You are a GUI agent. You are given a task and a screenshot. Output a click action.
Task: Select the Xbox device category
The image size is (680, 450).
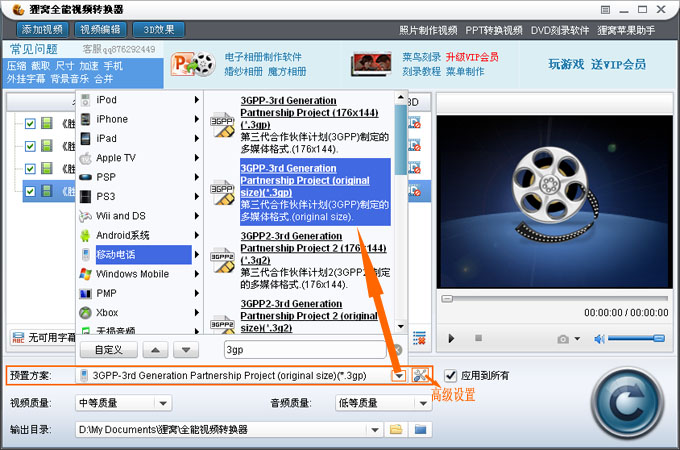point(138,313)
